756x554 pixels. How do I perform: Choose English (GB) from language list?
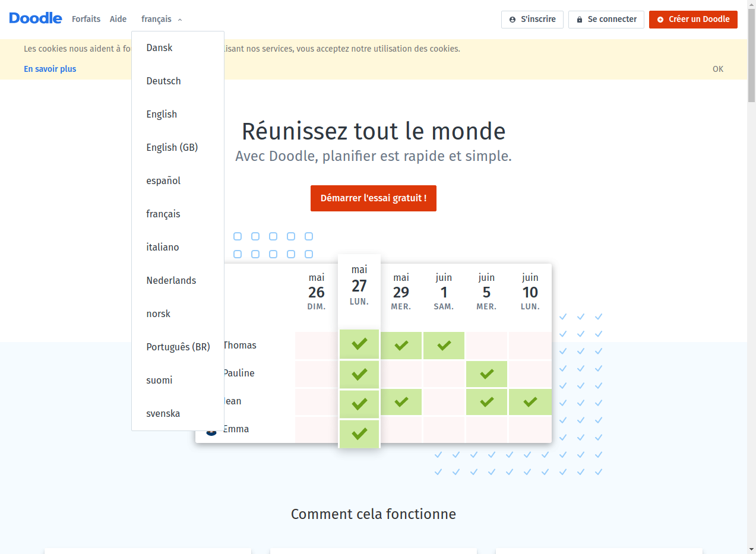[x=178, y=147]
